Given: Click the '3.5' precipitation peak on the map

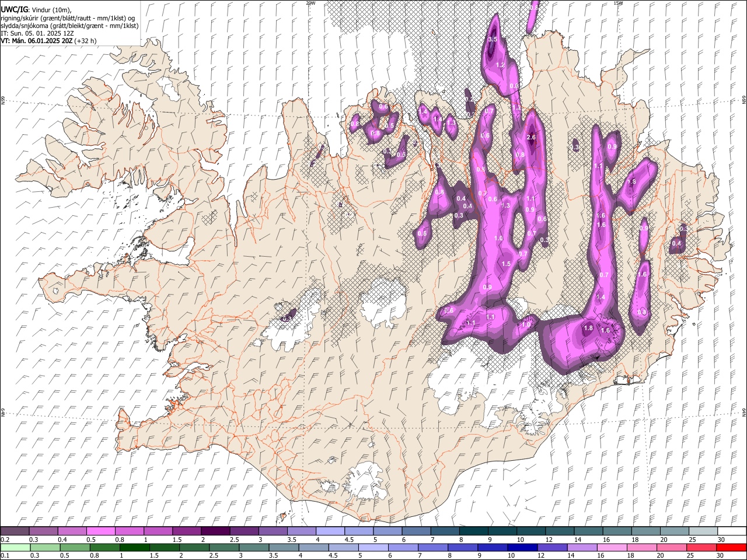Looking at the screenshot, I should click(x=492, y=39).
